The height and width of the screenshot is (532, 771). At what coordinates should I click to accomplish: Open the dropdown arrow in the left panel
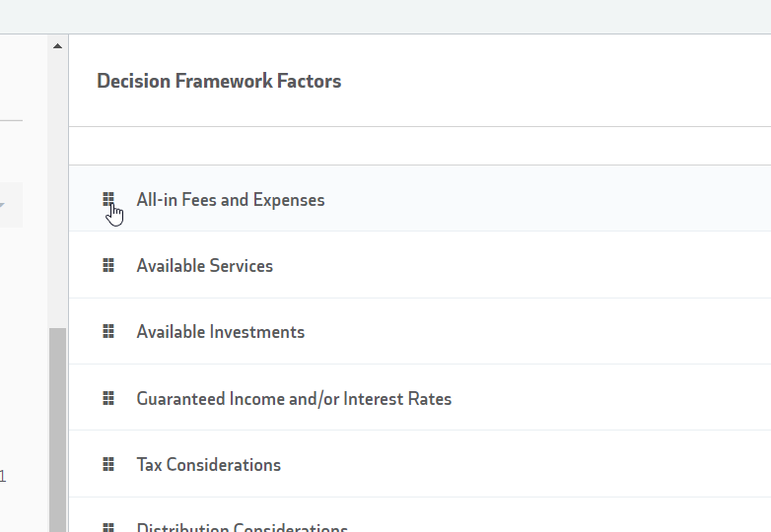[x=2, y=205]
